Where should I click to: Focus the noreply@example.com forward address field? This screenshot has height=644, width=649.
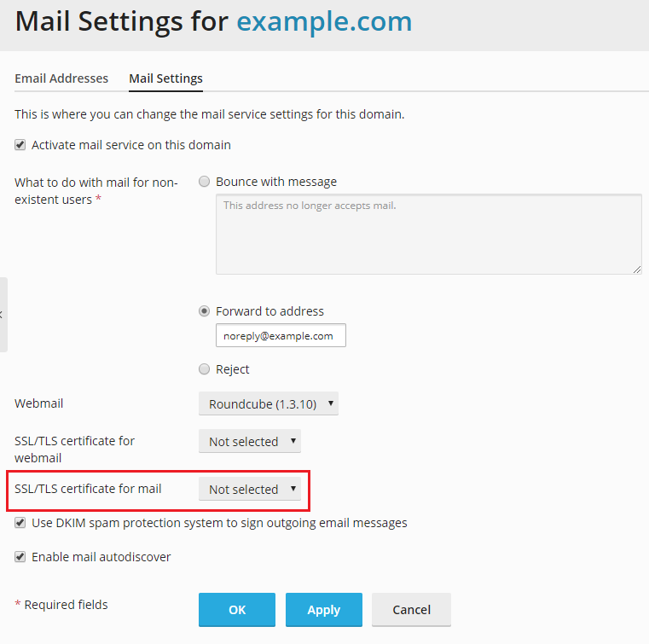[281, 336]
